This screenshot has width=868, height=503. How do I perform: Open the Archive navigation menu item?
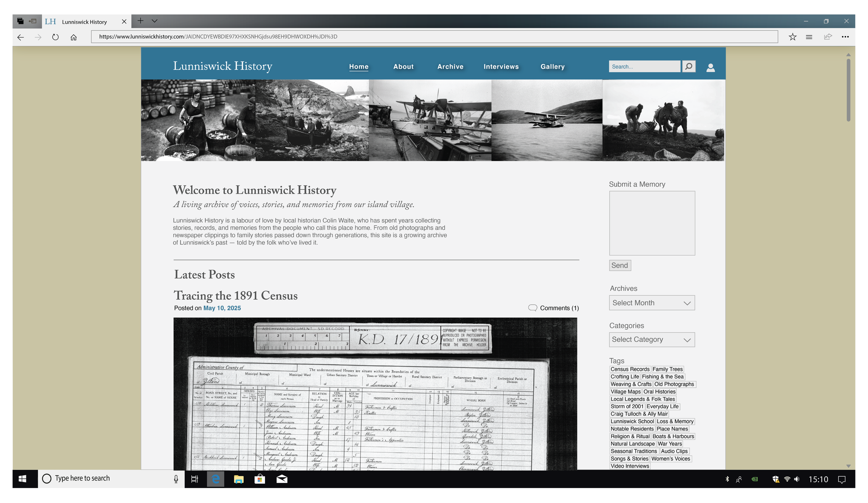point(450,67)
